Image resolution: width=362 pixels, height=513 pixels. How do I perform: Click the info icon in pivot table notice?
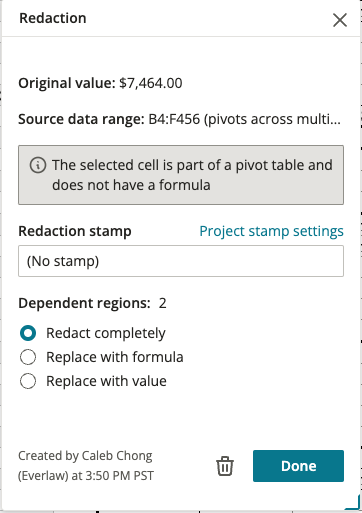coord(38,165)
